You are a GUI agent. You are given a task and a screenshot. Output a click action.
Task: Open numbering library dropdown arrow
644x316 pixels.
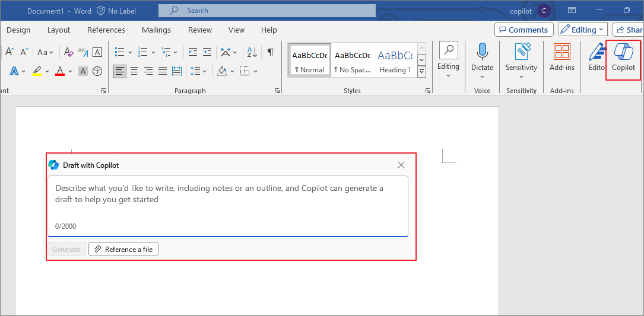[153, 52]
